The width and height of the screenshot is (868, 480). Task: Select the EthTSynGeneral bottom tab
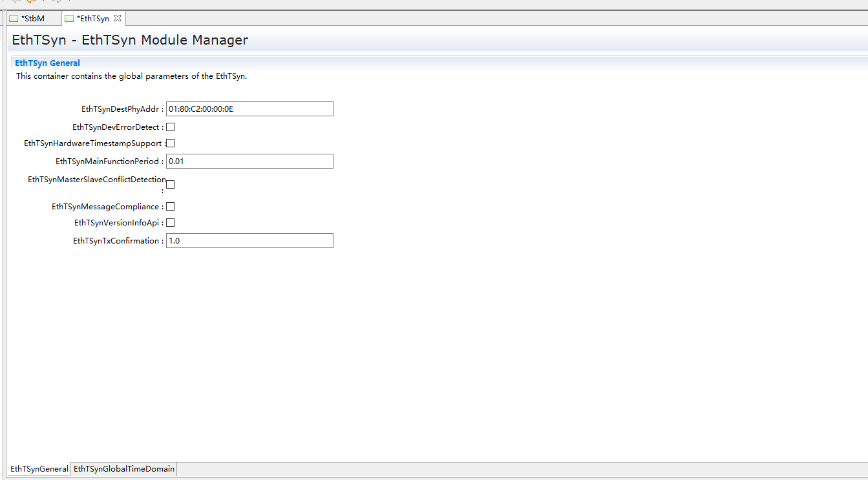click(x=39, y=469)
